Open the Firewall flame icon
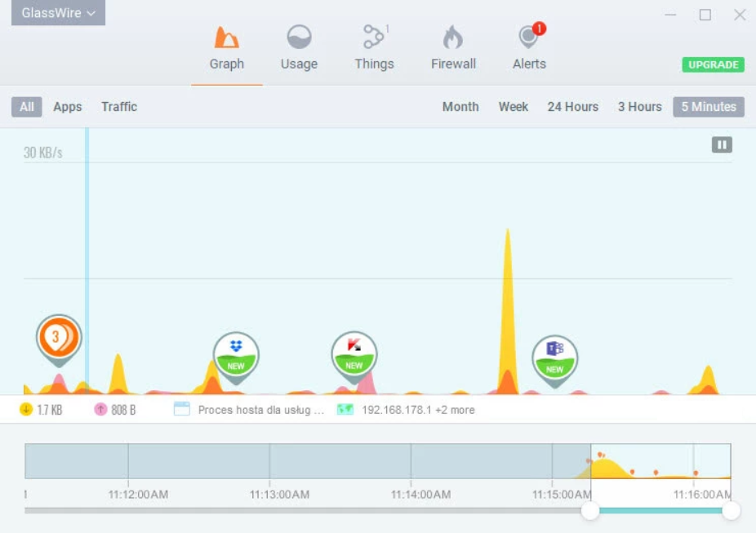 click(x=453, y=38)
